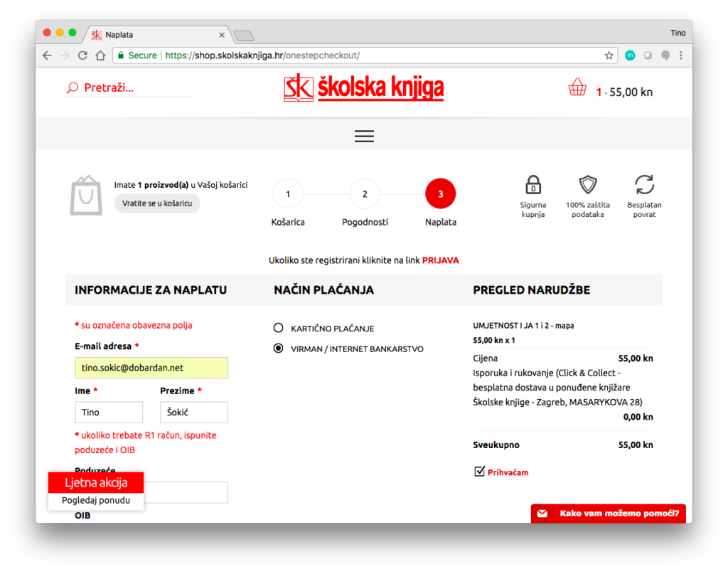Go to step 1 Košarica
The image size is (728, 574).
288,193
